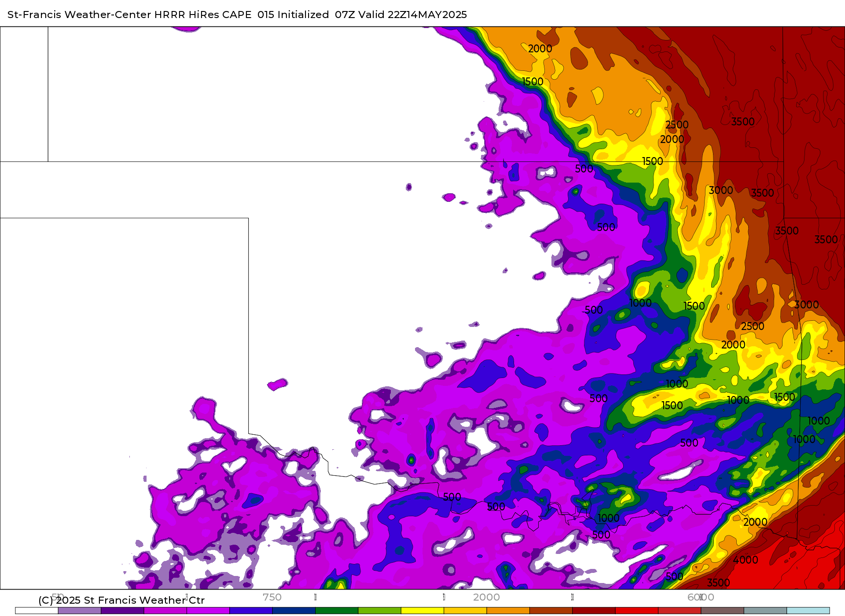845x616 pixels.
Task: Select the grayish-brown legend swatch
Action: (722, 611)
